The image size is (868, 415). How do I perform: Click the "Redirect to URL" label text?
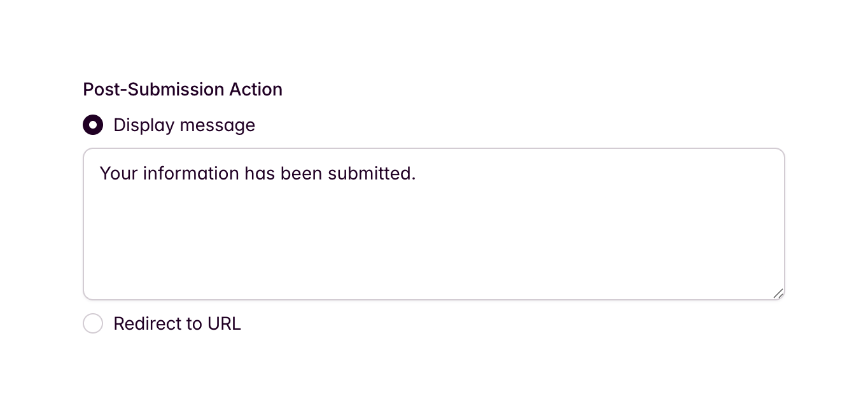tap(177, 323)
